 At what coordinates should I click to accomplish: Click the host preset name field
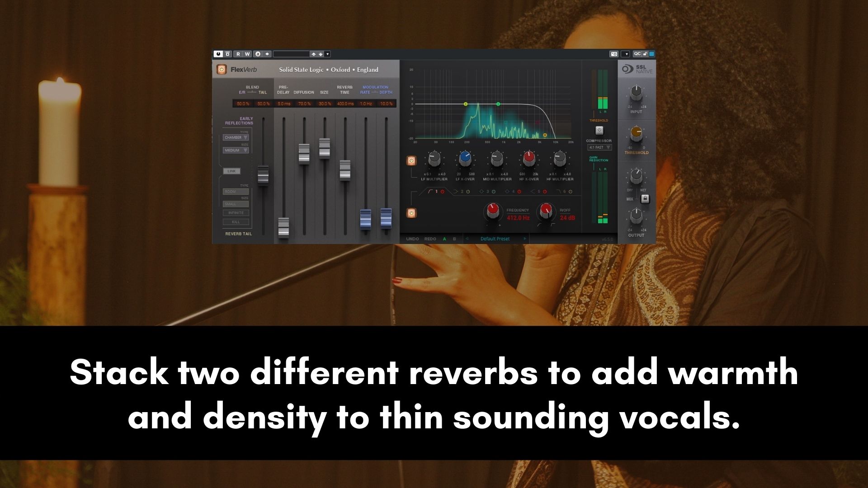tap(291, 54)
